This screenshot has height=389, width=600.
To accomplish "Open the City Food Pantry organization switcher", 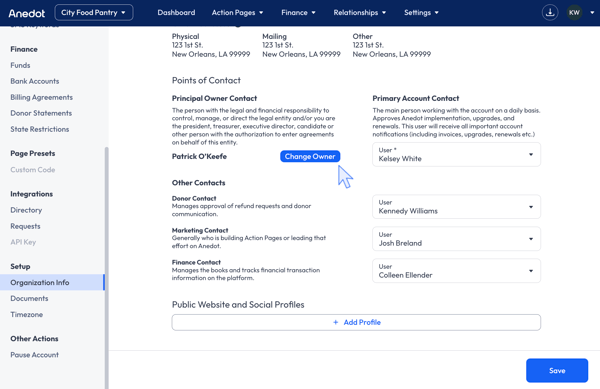I will pyautogui.click(x=94, y=13).
